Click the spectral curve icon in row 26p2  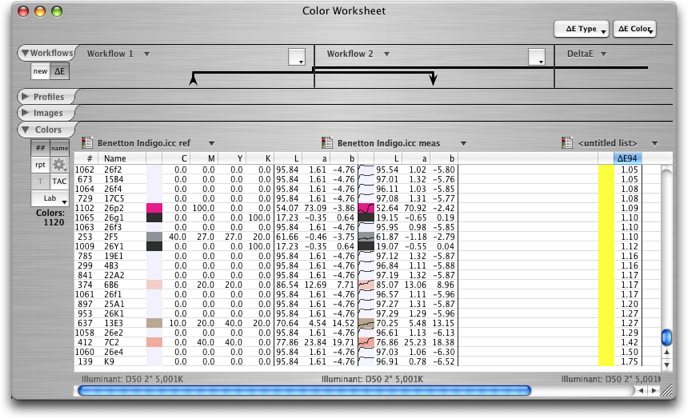366,208
